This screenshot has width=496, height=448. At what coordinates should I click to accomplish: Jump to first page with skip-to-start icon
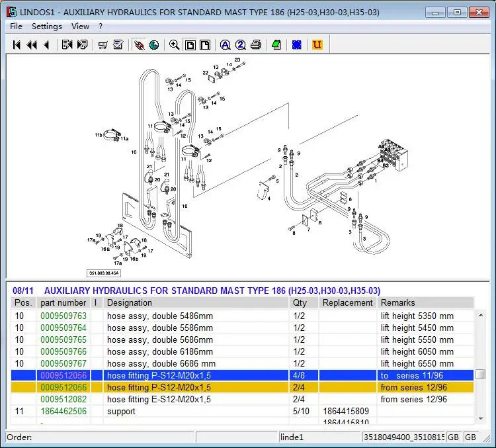(x=17, y=45)
